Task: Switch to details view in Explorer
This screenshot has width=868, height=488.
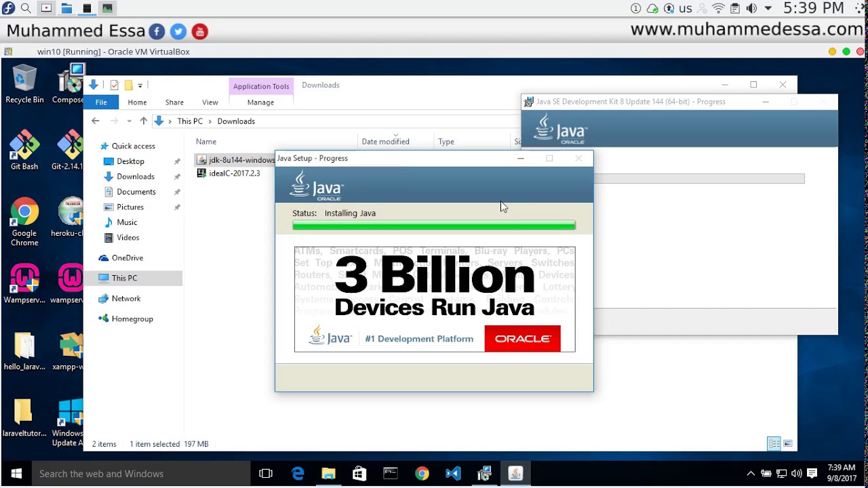Action: point(774,444)
